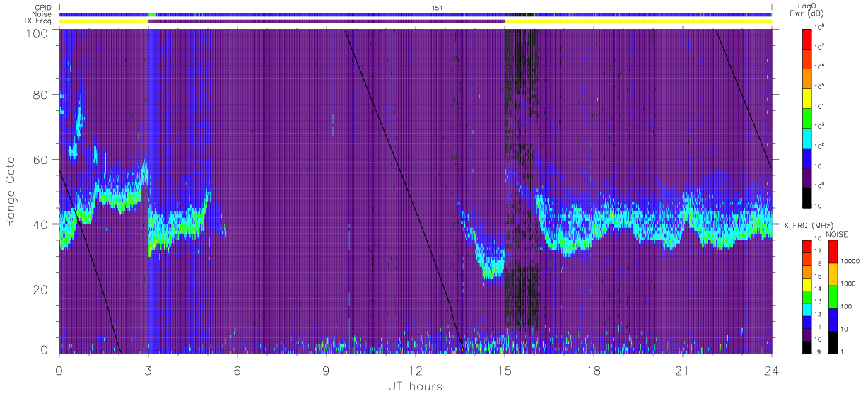Click the red top segment of NOISE colorbar
This screenshot has height=401, width=868.
coord(833,252)
